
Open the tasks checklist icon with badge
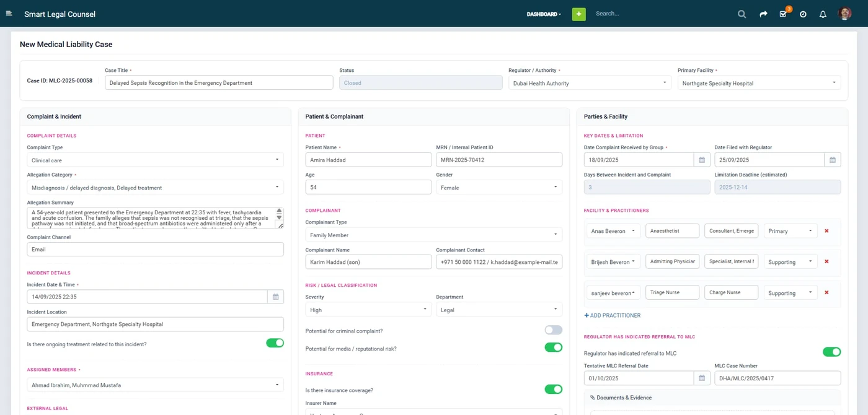[784, 13]
